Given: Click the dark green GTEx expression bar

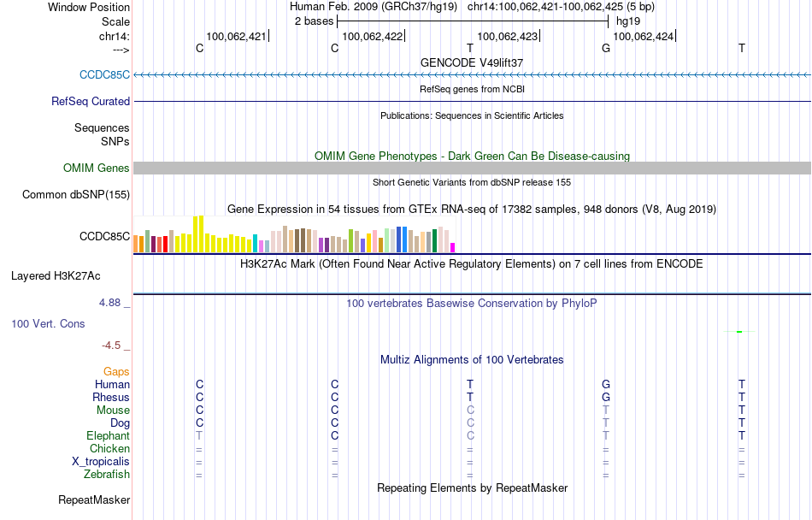Looking at the screenshot, I should tap(434, 241).
